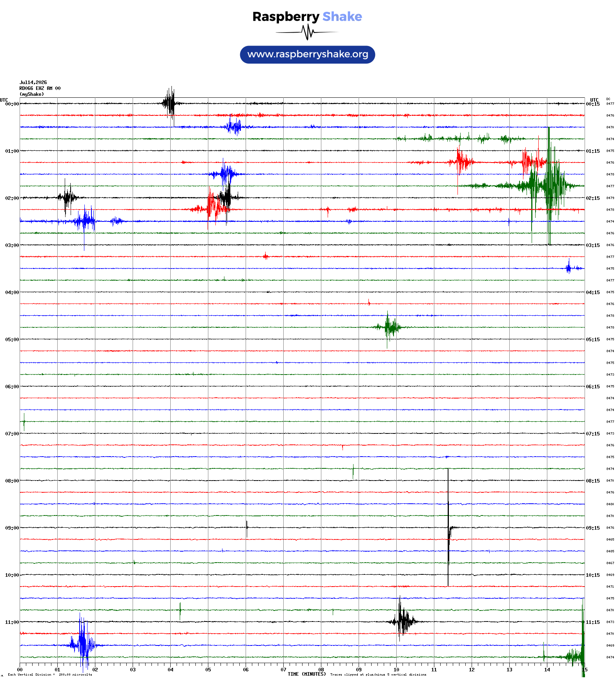The width and height of the screenshot is (616, 680).
Task: Click the left-side 07:00 time label
Action: [x=12, y=434]
